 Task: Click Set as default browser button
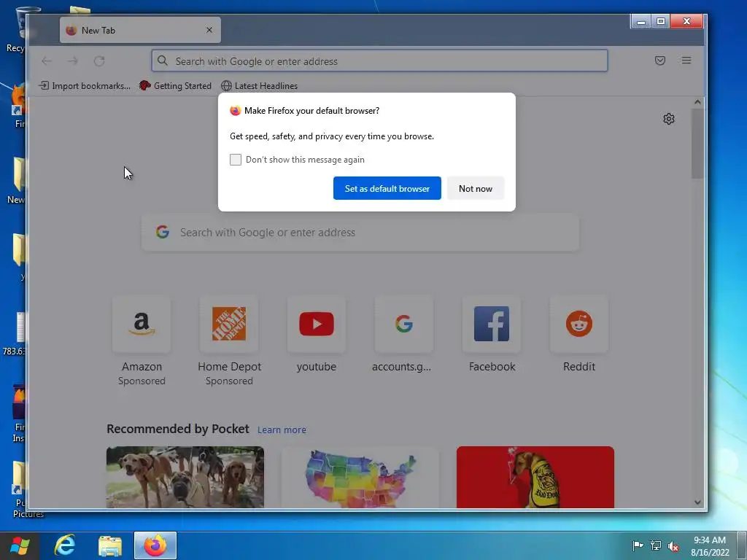coord(387,188)
